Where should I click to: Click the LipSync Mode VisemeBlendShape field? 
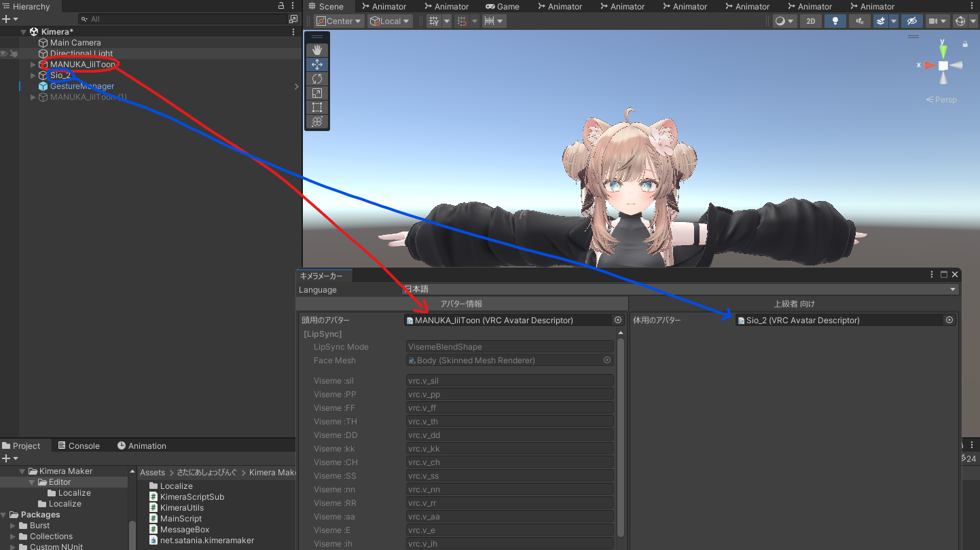tap(510, 347)
